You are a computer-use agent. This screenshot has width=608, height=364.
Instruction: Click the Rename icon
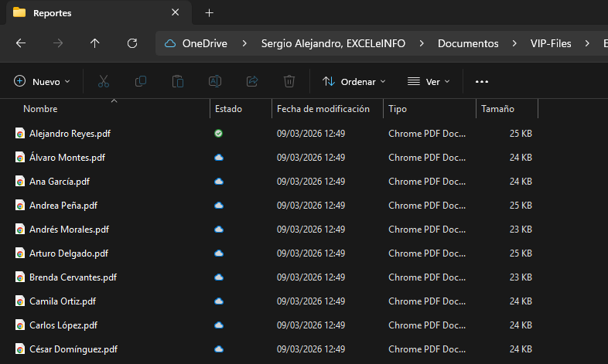[215, 81]
